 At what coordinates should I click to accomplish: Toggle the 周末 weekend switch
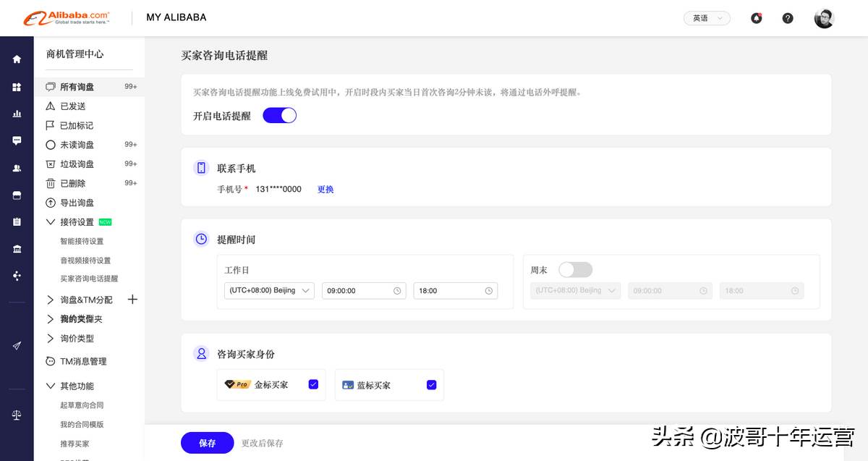(x=575, y=269)
